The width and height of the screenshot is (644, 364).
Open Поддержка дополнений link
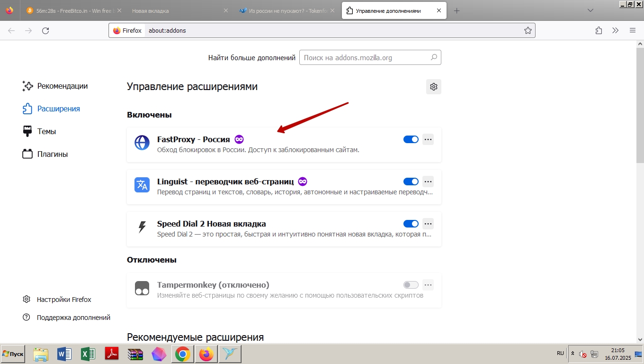point(73,318)
